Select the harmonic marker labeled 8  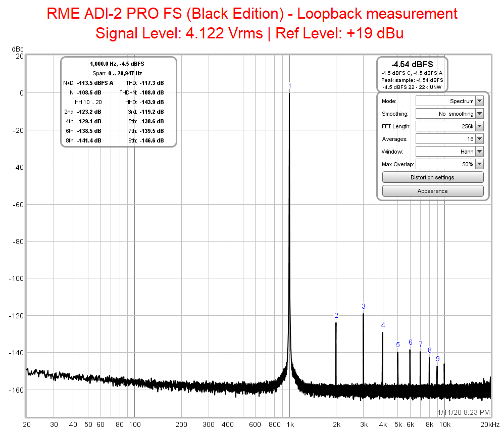[x=430, y=350]
